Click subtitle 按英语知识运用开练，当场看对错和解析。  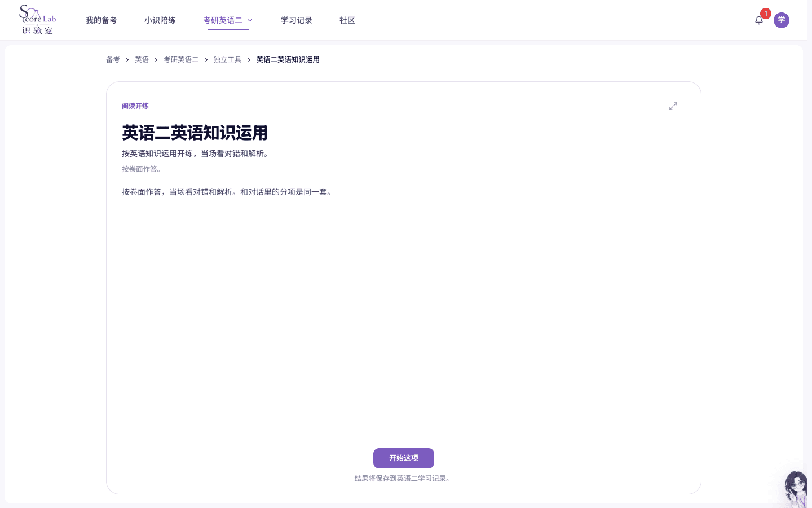point(197,154)
